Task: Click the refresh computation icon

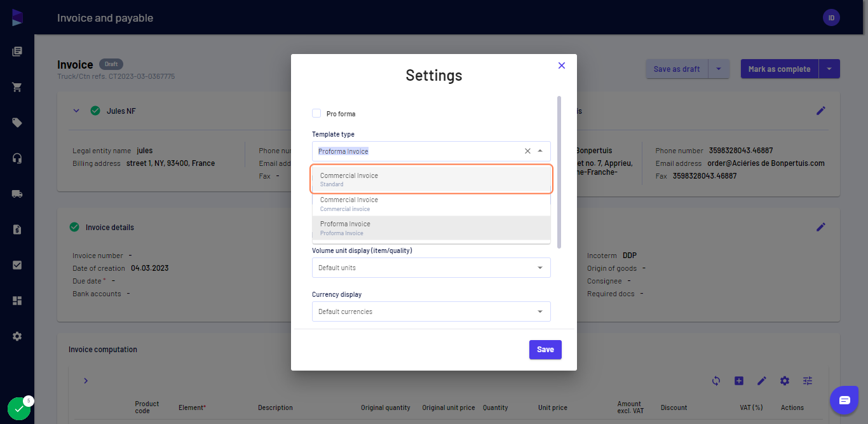Action: [716, 381]
